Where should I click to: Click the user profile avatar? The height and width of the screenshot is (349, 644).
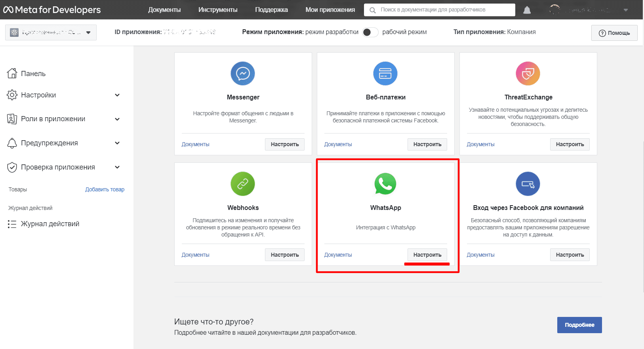tap(555, 10)
